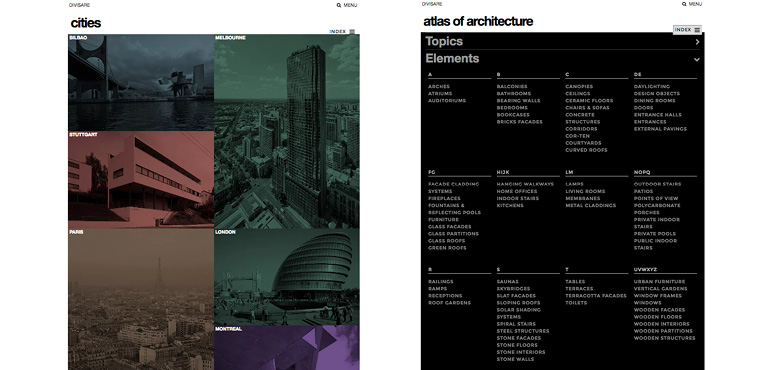The width and height of the screenshot is (760, 370).
Task: Open the DESIGN OBJECTS link
Action: [657, 94]
